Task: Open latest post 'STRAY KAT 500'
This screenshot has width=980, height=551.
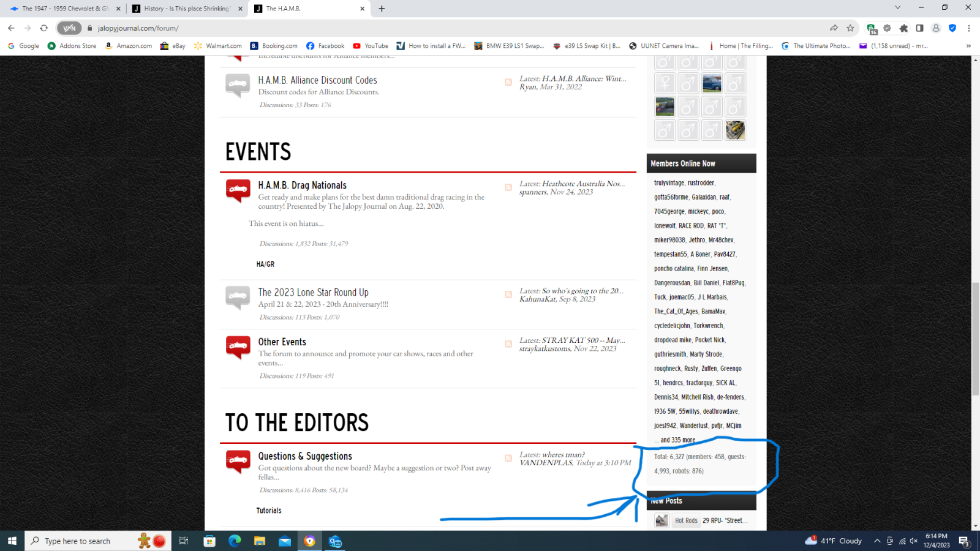Action: pos(583,340)
